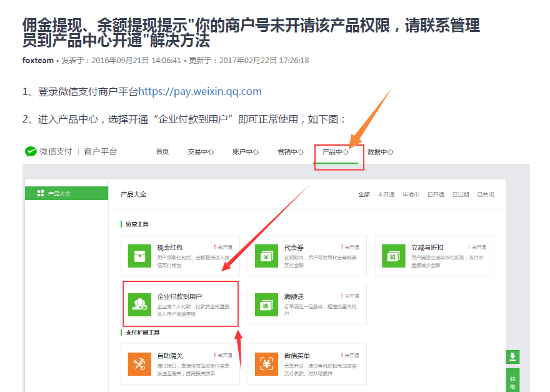Click 未开通 status on the 立减与折扣 card
The height and width of the screenshot is (392, 550).
coord(477,248)
